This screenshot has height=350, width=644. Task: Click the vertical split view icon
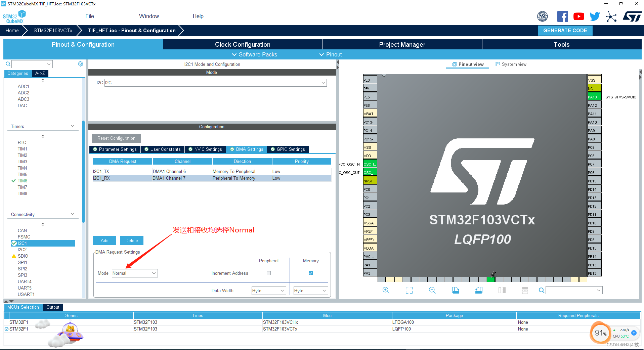tap(525, 290)
